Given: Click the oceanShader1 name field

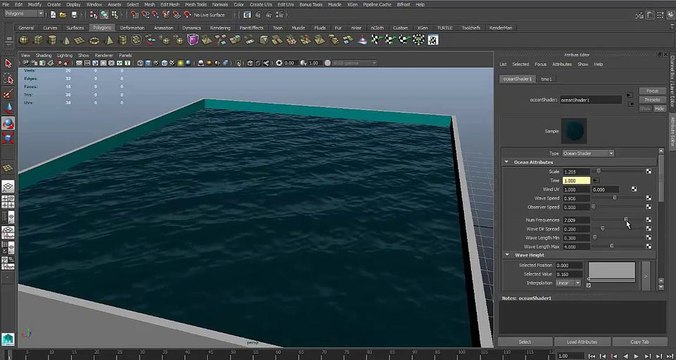Looking at the screenshot, I should coord(591,100).
